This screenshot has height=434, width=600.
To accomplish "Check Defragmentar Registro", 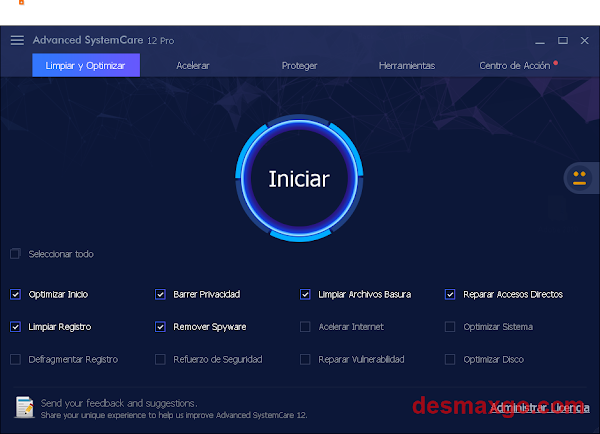I will (15, 359).
